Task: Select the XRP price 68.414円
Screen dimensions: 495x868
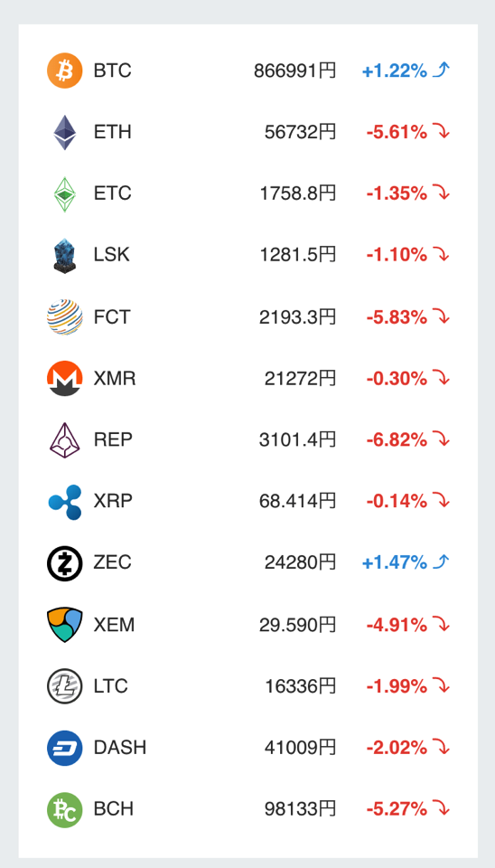Action: pyautogui.click(x=297, y=502)
